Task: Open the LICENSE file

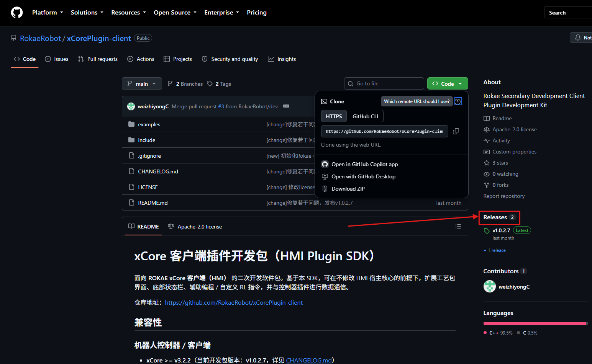Action: point(148,187)
